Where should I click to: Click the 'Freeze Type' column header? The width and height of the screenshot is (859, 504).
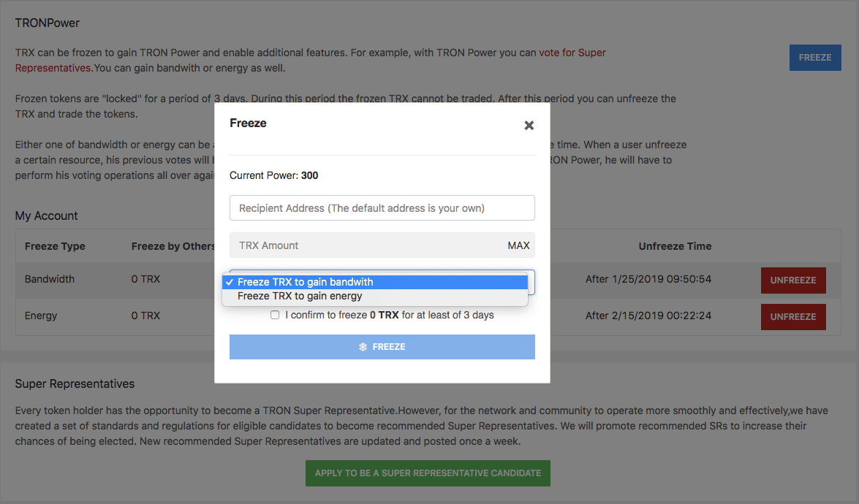[55, 246]
